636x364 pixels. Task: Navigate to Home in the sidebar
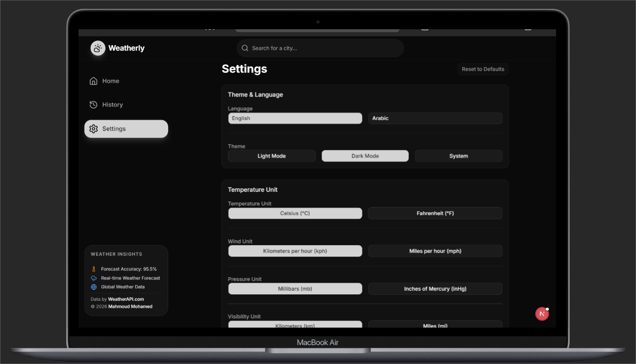click(111, 81)
